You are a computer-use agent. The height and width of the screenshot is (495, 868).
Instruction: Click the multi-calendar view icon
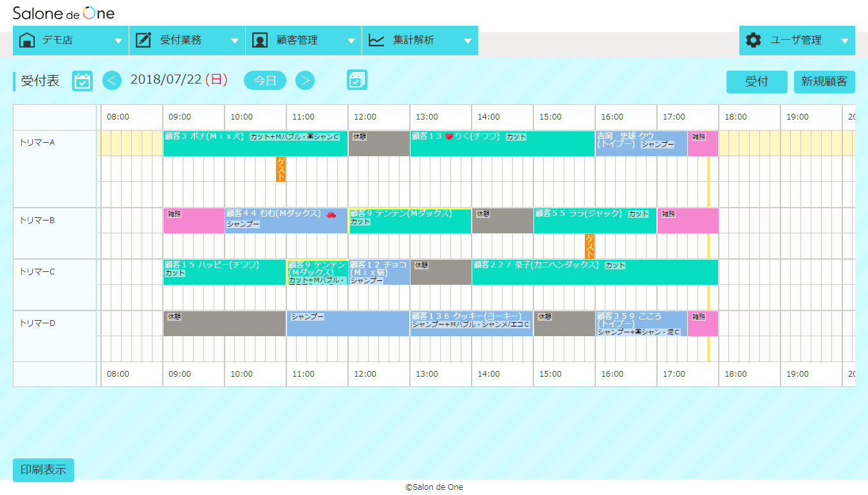pyautogui.click(x=356, y=80)
